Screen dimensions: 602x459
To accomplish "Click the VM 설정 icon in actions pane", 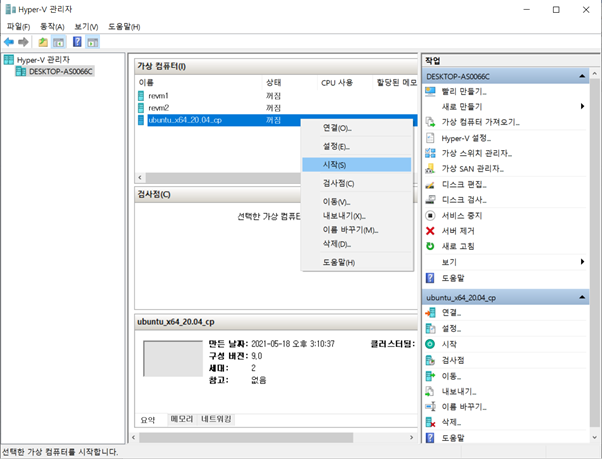I will pos(430,329).
